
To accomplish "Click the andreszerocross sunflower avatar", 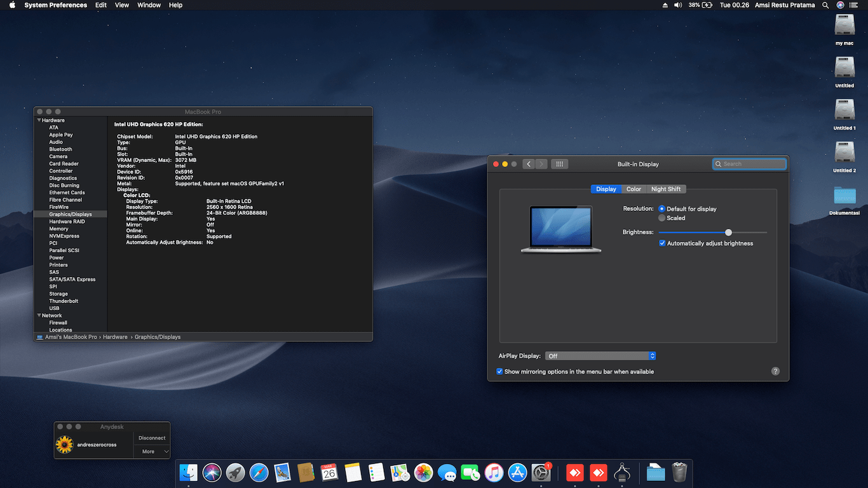I will click(x=64, y=445).
